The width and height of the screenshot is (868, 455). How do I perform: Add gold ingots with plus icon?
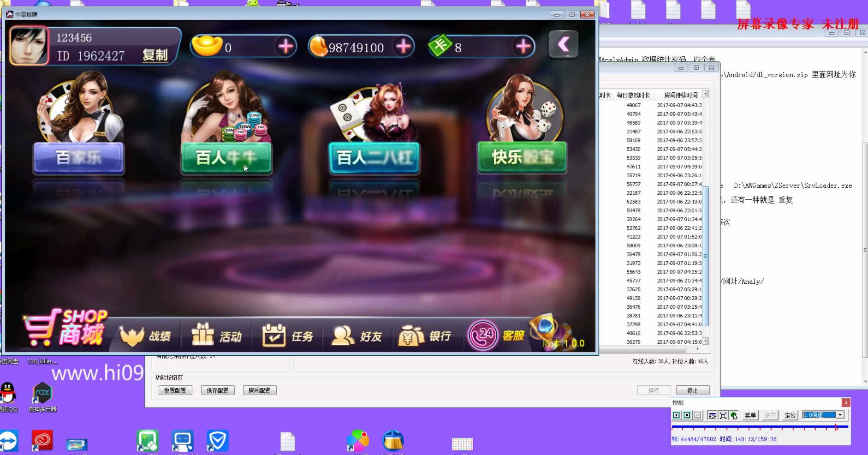point(286,46)
